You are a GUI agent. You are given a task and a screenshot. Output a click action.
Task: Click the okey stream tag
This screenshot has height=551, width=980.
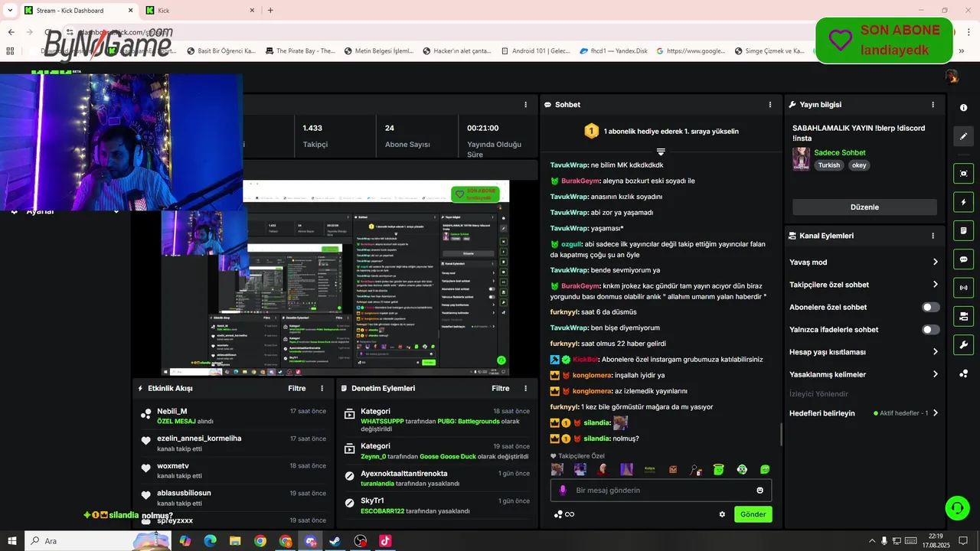[859, 165]
